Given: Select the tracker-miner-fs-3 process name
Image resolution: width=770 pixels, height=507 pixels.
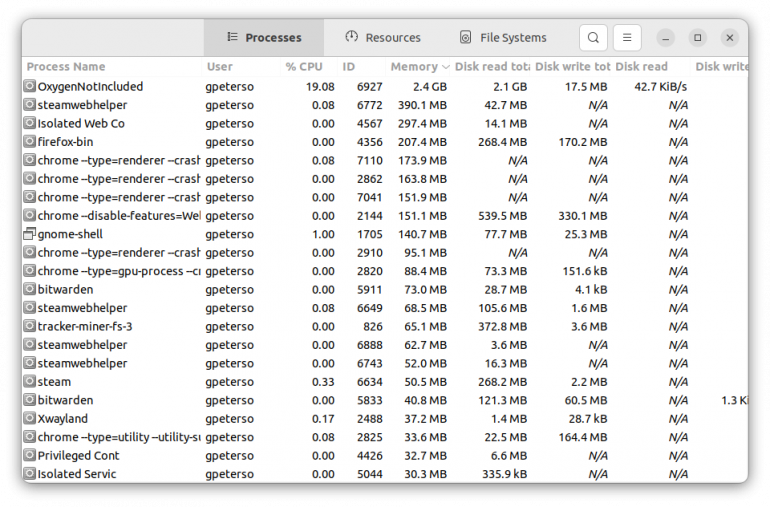Looking at the screenshot, I should 85,326.
